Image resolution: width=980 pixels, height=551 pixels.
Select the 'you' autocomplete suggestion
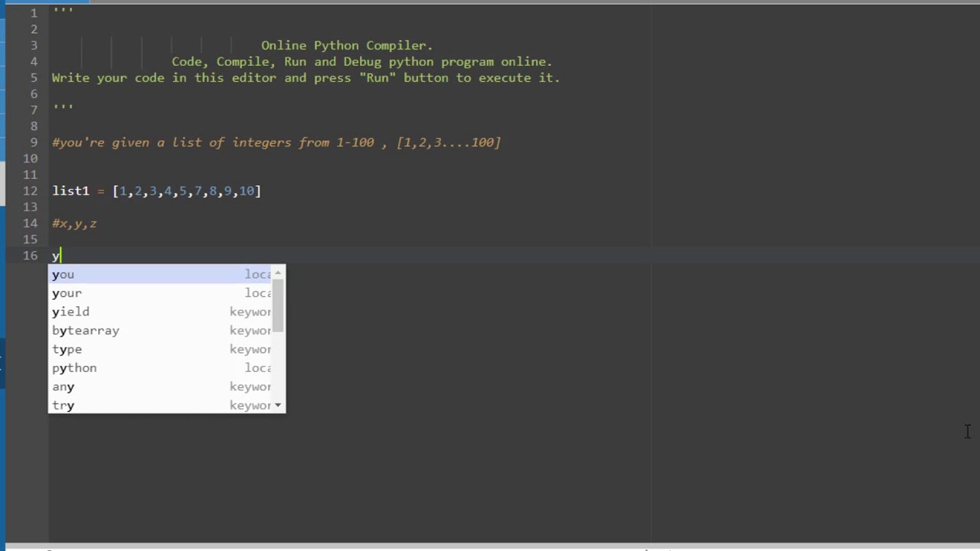[161, 274]
